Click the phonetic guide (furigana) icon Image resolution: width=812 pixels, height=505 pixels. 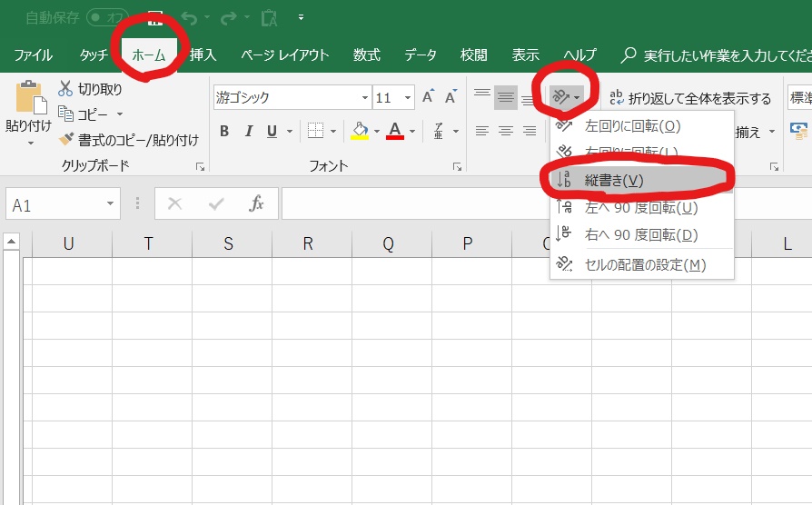pyautogui.click(x=439, y=131)
